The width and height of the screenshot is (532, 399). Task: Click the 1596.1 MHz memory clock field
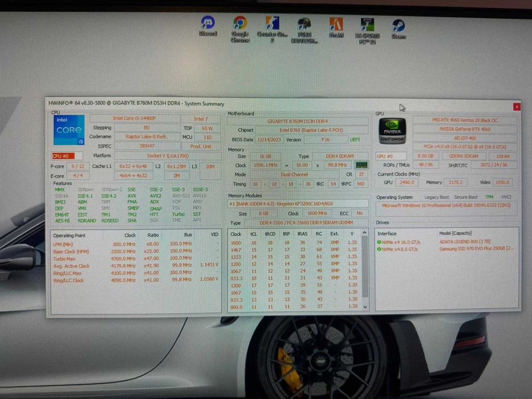[x=265, y=165]
